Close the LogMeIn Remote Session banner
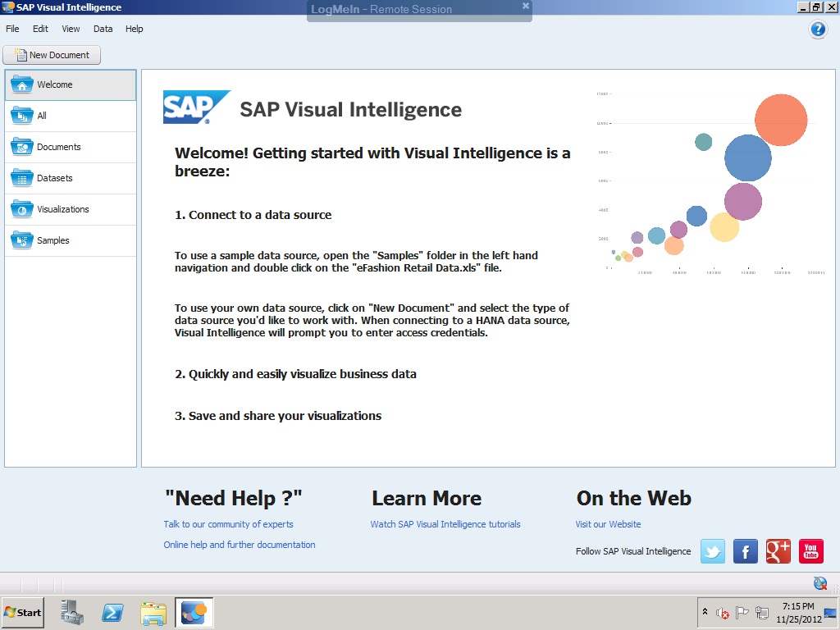This screenshot has height=630, width=840. point(526,6)
